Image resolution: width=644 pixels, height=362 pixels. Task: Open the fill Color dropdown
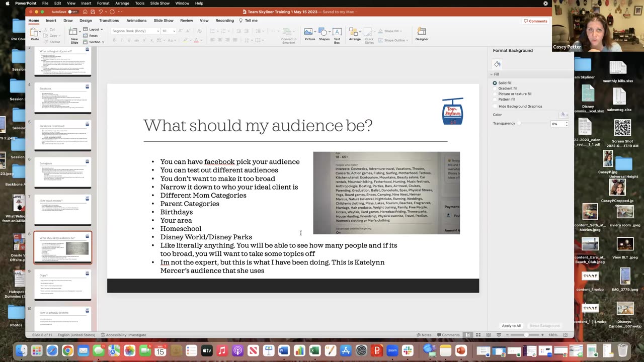pyautogui.click(x=565, y=115)
